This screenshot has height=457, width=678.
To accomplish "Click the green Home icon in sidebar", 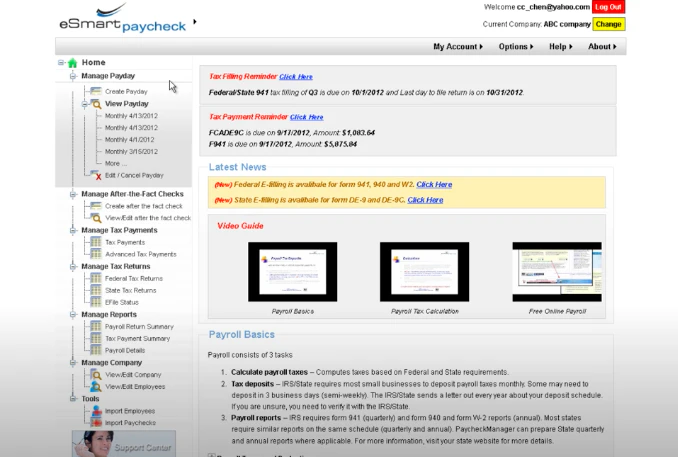I will coord(73,63).
